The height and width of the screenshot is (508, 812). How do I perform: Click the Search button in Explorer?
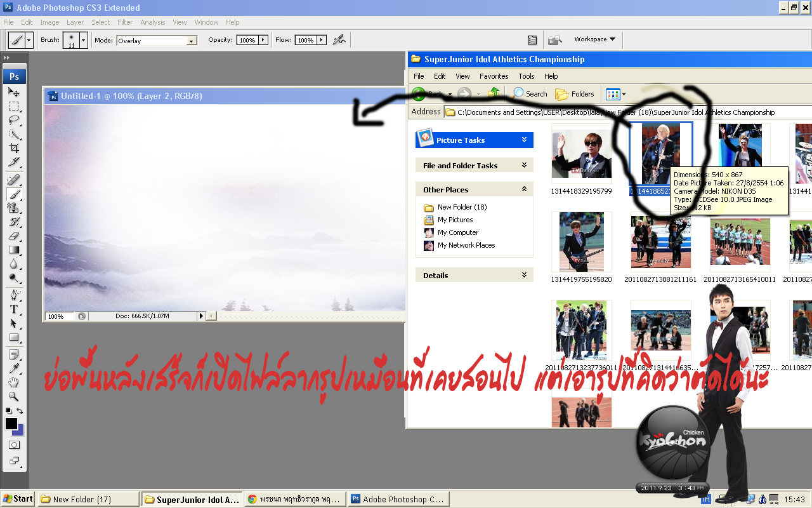click(530, 94)
